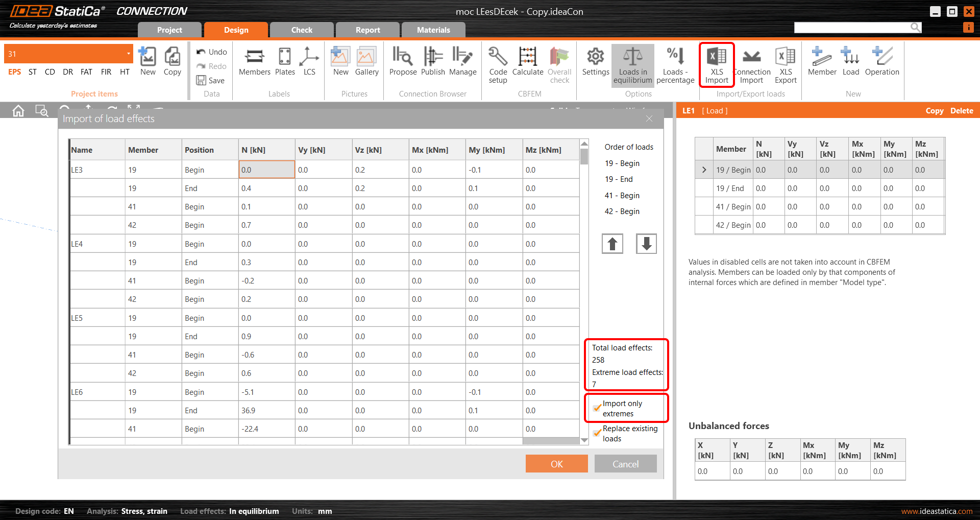Image resolution: width=980 pixels, height=520 pixels.
Task: Open the Settings icon in Options group
Action: [x=595, y=61]
